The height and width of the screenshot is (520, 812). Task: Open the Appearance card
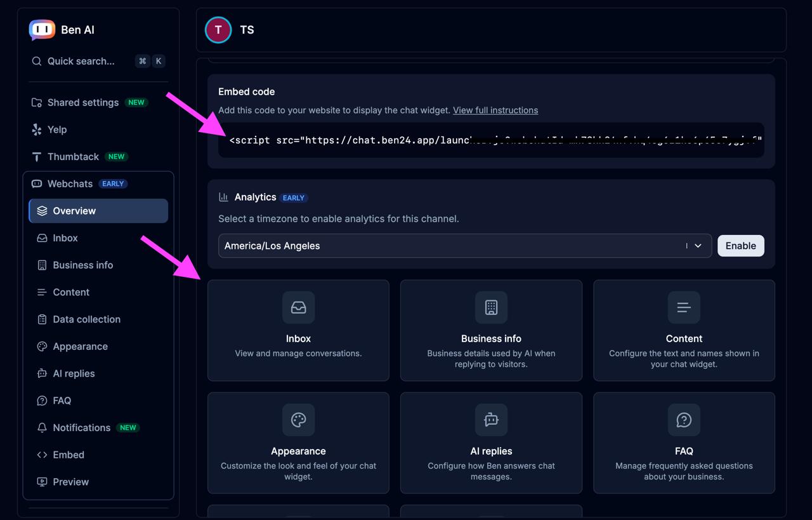tap(298, 443)
